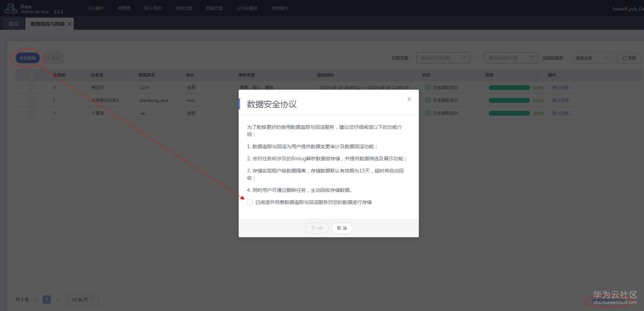Image resolution: width=644 pixels, height=311 pixels.
Task: Click database name -ac cell
Action: (x=142, y=113)
